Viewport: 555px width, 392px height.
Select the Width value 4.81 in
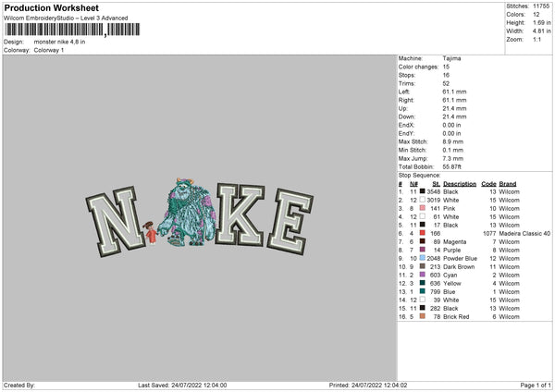click(x=541, y=31)
